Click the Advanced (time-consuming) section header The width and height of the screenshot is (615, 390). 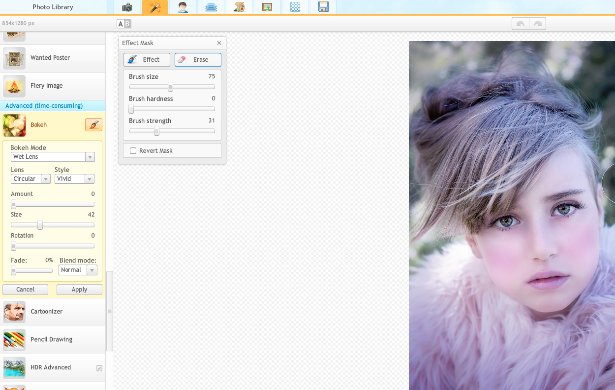(53, 106)
